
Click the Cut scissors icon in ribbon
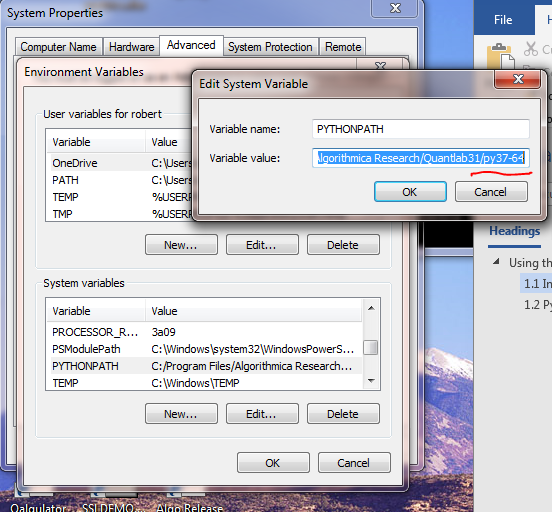point(530,49)
